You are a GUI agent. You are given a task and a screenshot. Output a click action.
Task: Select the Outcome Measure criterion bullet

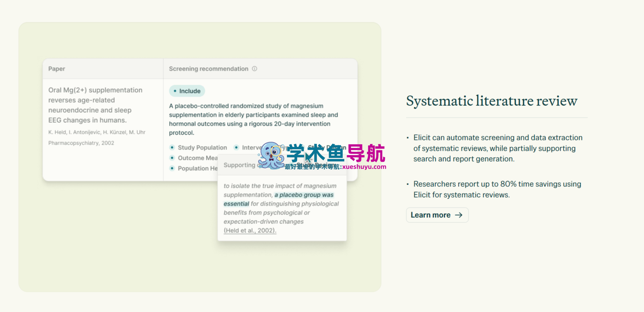click(x=172, y=158)
